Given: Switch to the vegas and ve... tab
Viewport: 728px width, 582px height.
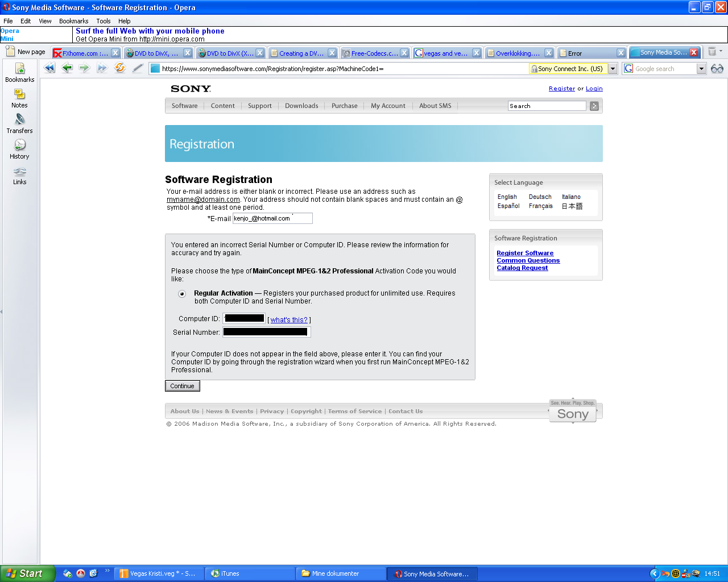Looking at the screenshot, I should [x=447, y=53].
